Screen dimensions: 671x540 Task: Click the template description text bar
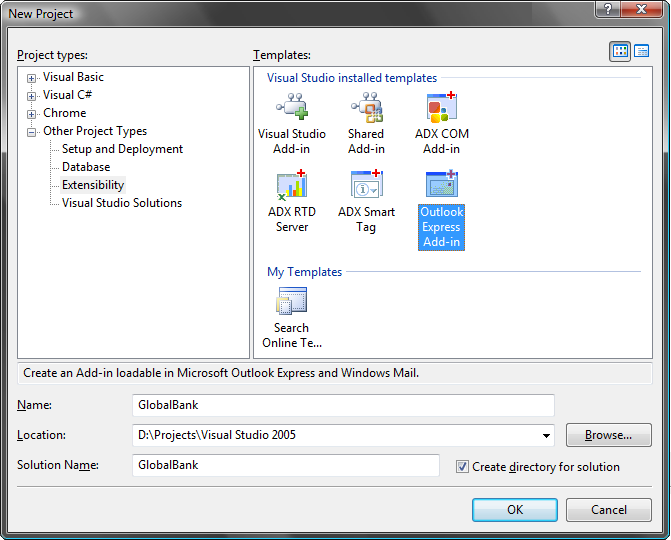pos(335,373)
